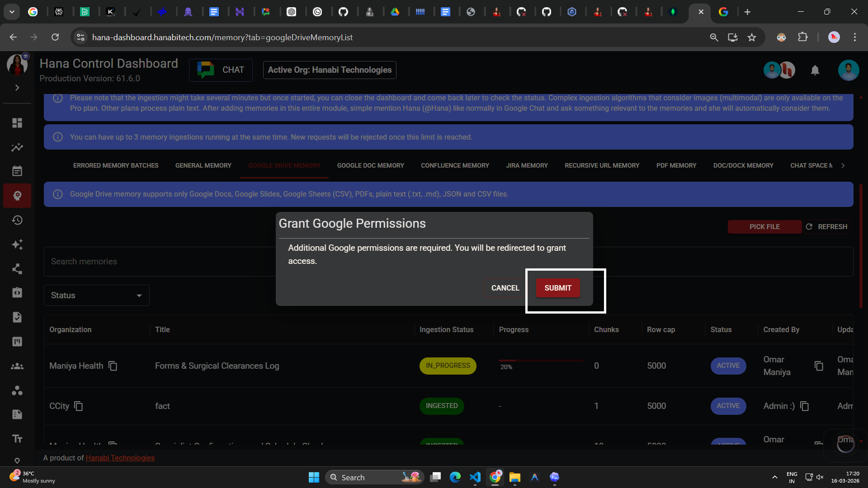The width and height of the screenshot is (868, 488).
Task: Submit the Google permissions dialog
Action: tap(557, 288)
